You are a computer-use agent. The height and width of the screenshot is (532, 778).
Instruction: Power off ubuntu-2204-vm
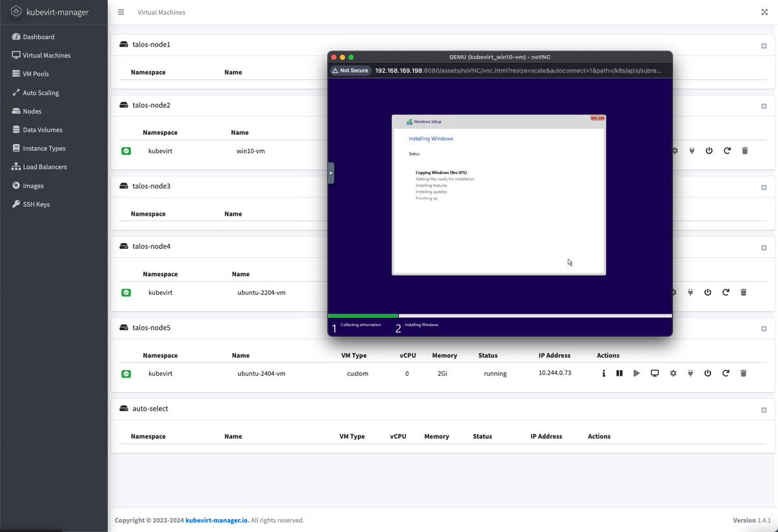pyautogui.click(x=708, y=293)
